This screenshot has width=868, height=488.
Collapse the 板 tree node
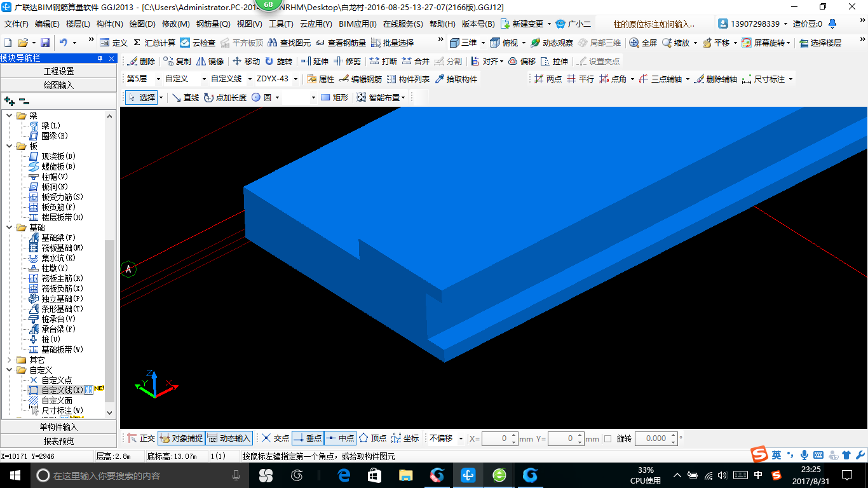(9, 146)
